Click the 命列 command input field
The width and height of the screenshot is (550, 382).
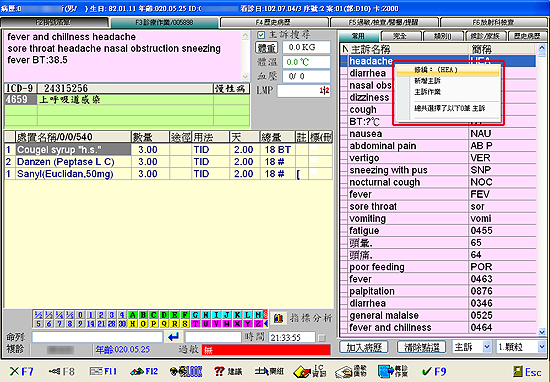[x=97, y=337]
